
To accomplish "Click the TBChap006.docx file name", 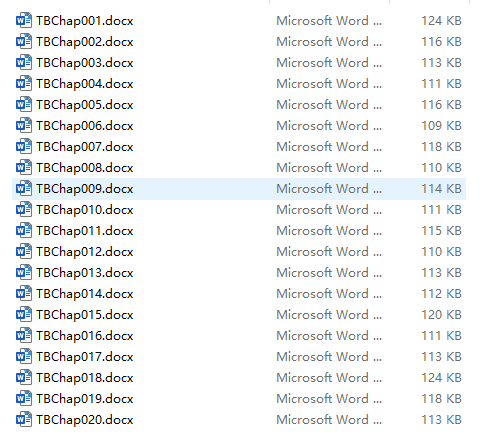I will [85, 126].
